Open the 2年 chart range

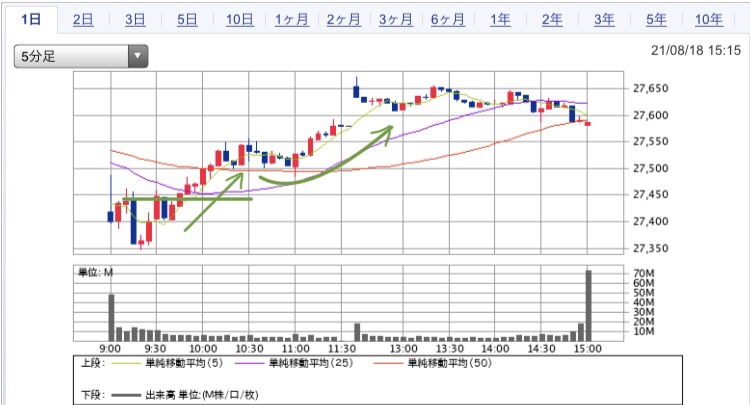tap(552, 20)
